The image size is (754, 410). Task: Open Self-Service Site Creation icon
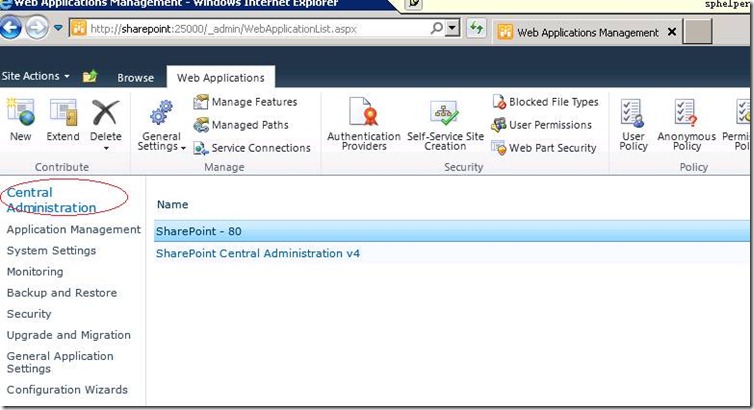click(444, 113)
